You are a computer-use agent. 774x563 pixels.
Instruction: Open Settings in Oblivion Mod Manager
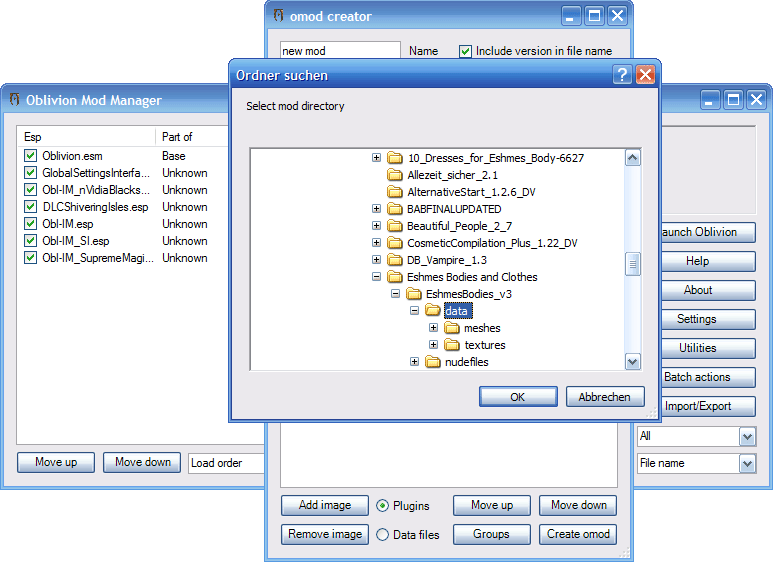point(708,319)
